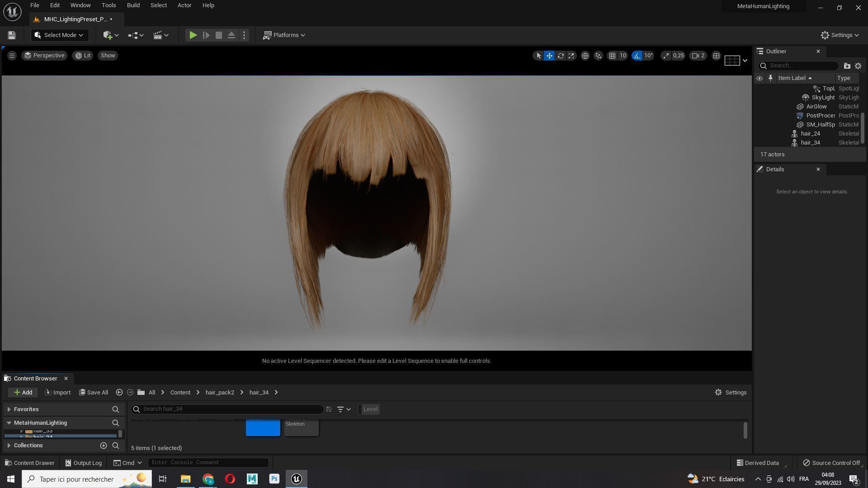The image size is (868, 488).
Task: Create new folder in Outliner
Action: coord(847,66)
